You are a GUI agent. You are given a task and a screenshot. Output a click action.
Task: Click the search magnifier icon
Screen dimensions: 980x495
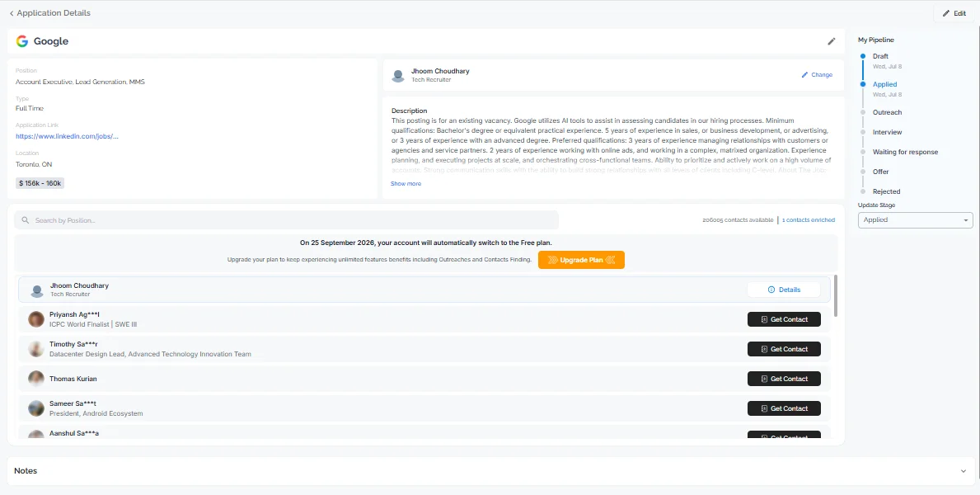(26, 220)
